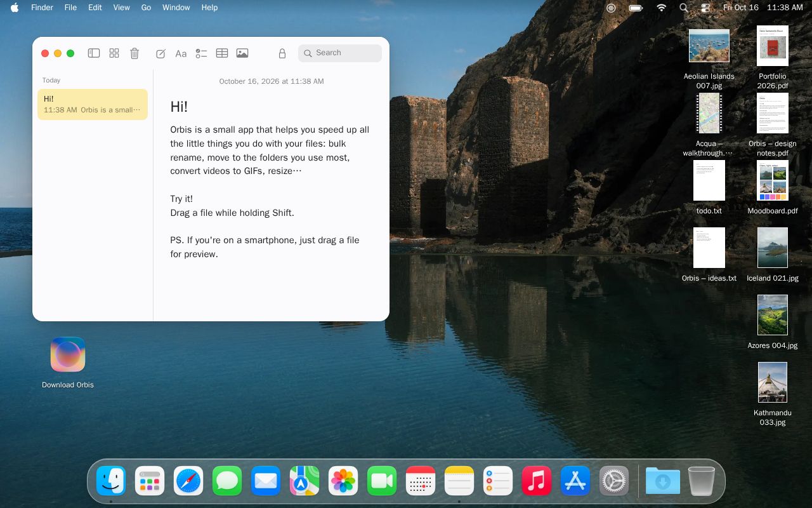This screenshot has width=812, height=508.
Task: Click the Spotlight search icon in menu bar
Action: point(683,8)
